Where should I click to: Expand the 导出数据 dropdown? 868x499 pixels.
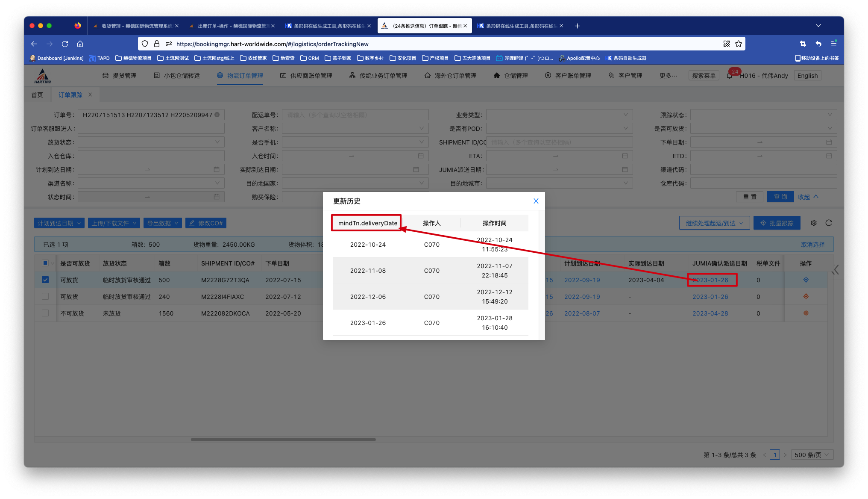click(162, 223)
